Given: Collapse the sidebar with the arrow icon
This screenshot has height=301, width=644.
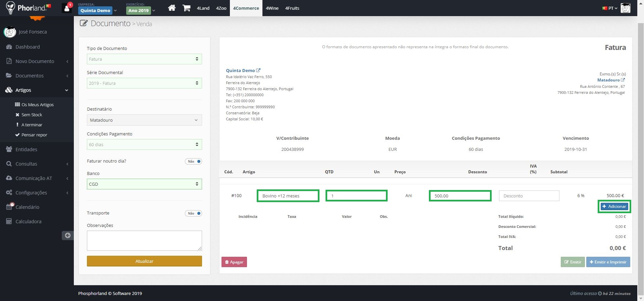Looking at the screenshot, I should [67, 235].
